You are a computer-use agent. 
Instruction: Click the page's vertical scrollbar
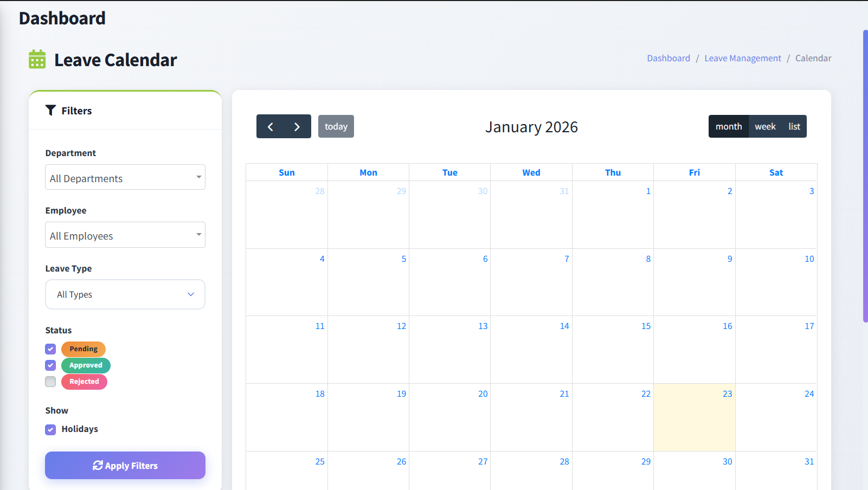[865, 176]
